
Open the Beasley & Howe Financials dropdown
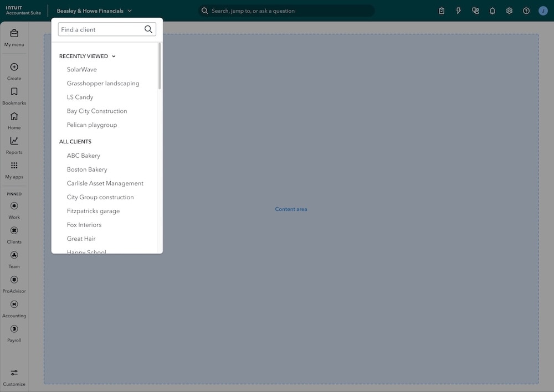pyautogui.click(x=93, y=10)
